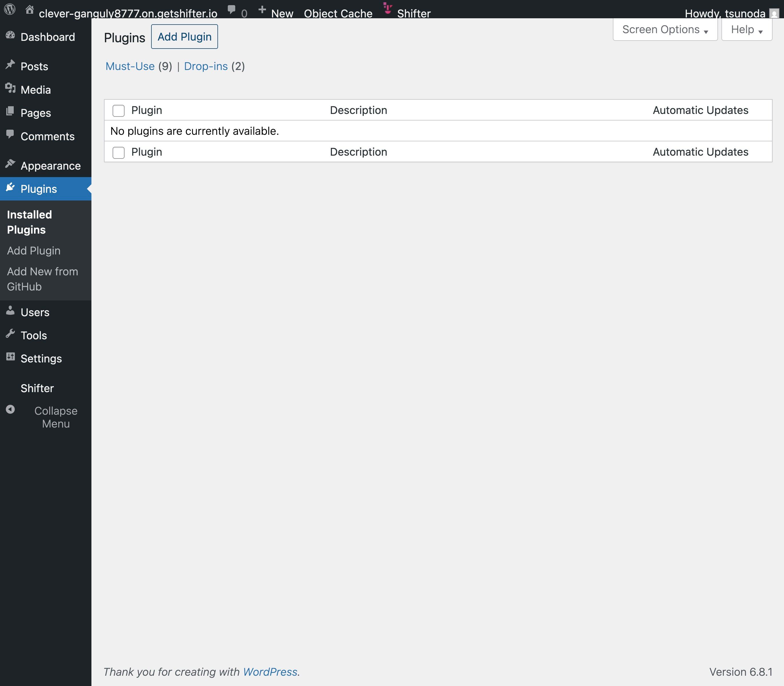
Task: Open the Settings menu item
Action: pyautogui.click(x=41, y=358)
